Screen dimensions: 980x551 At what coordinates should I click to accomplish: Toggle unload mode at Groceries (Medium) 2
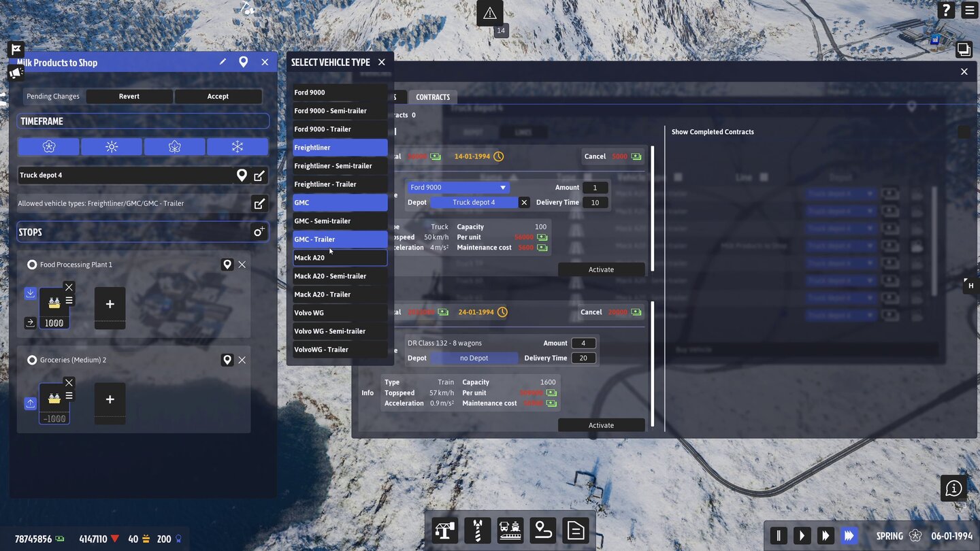click(30, 403)
